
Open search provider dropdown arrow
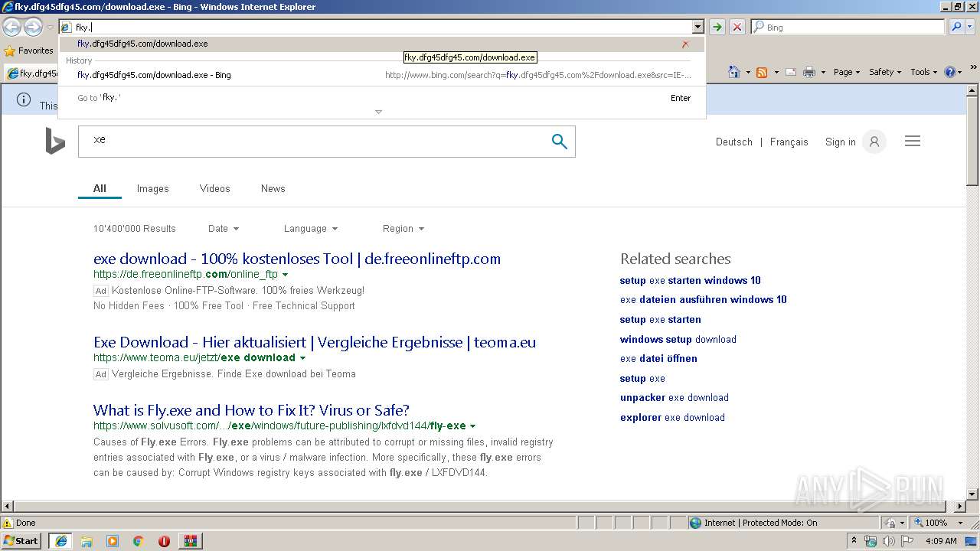[971, 27]
